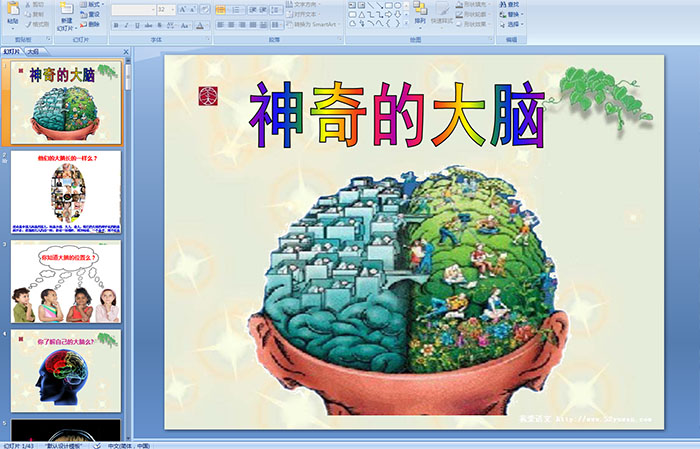Image resolution: width=700 pixels, height=449 pixels.
Task: Select the Triangle shape in the gallery
Action: click(361, 15)
